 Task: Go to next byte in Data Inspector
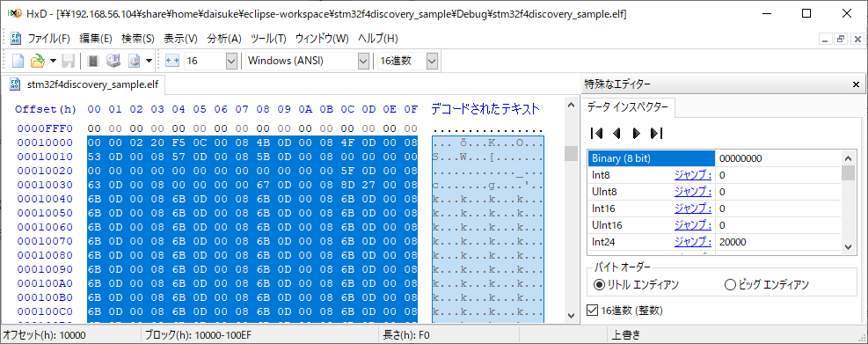point(637,133)
